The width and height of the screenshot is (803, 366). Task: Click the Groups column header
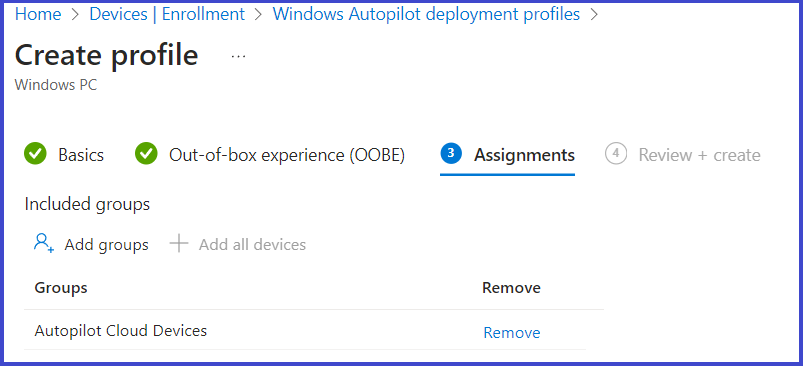[61, 288]
